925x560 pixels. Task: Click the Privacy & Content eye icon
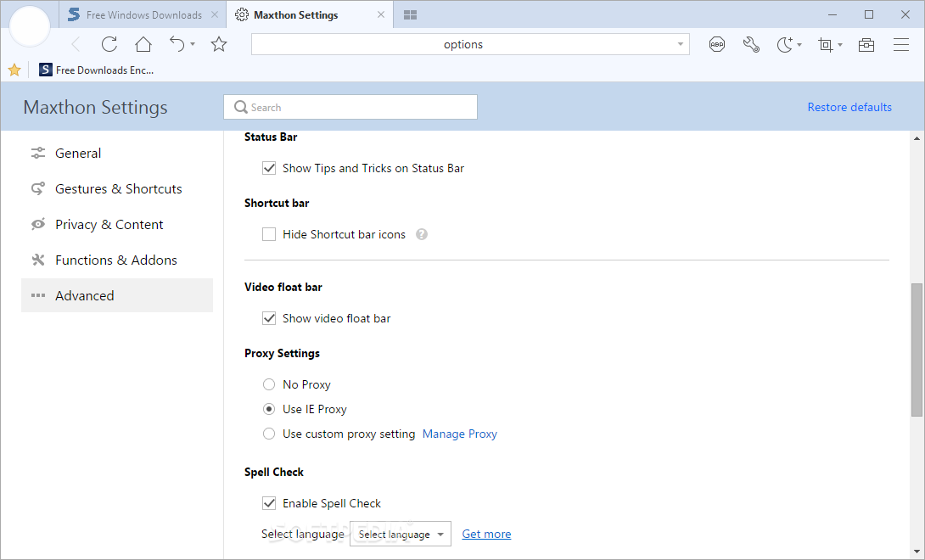coord(38,224)
